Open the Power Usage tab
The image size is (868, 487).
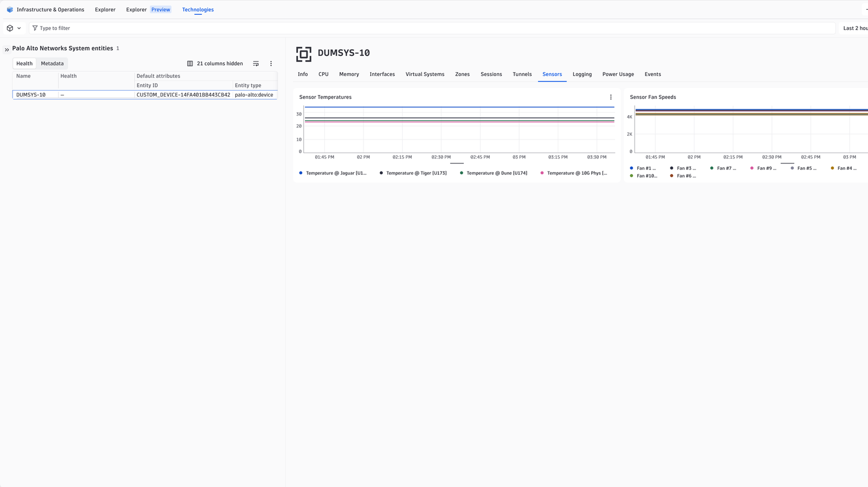click(x=618, y=74)
